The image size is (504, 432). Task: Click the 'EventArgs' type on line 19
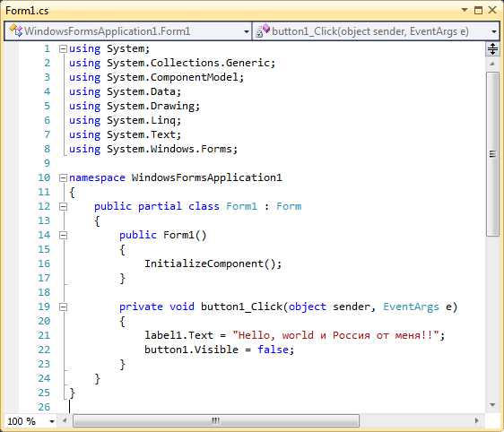click(x=411, y=307)
